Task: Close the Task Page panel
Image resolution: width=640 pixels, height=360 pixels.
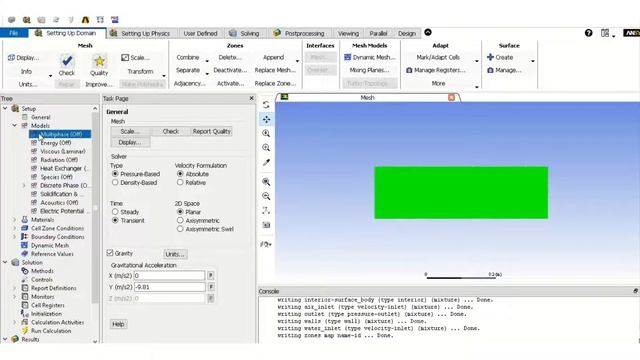Action: (x=251, y=98)
